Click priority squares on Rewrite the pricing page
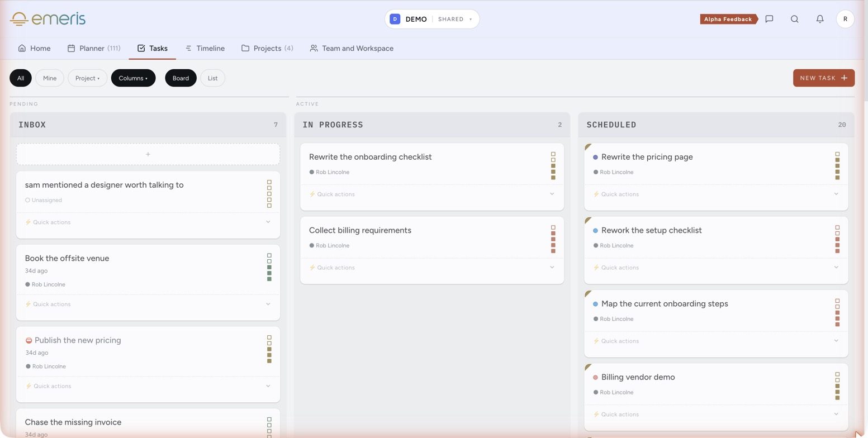The height and width of the screenshot is (438, 868). click(837, 166)
